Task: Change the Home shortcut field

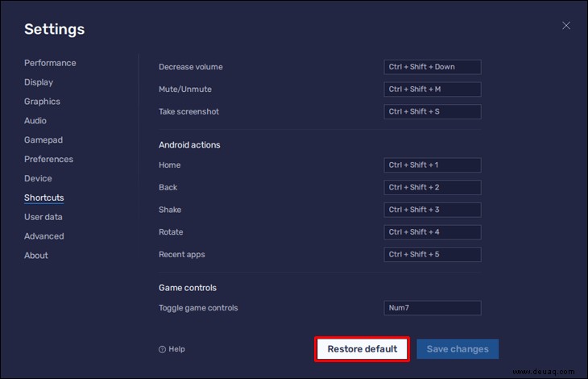Action: [433, 165]
